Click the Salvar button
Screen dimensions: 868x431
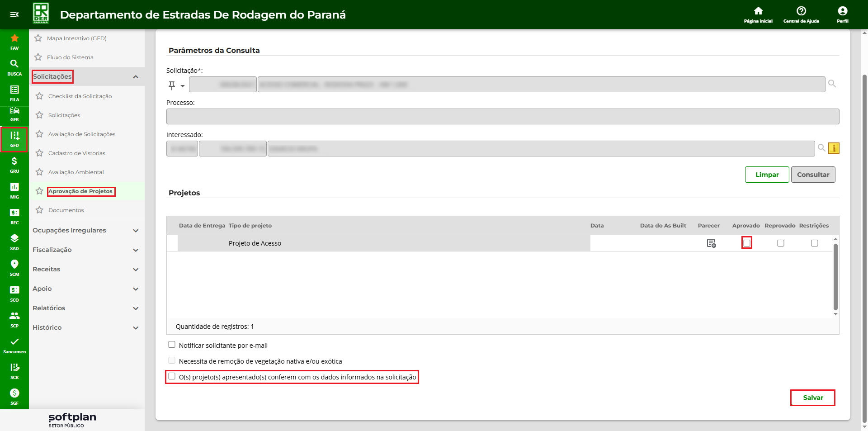(812, 398)
